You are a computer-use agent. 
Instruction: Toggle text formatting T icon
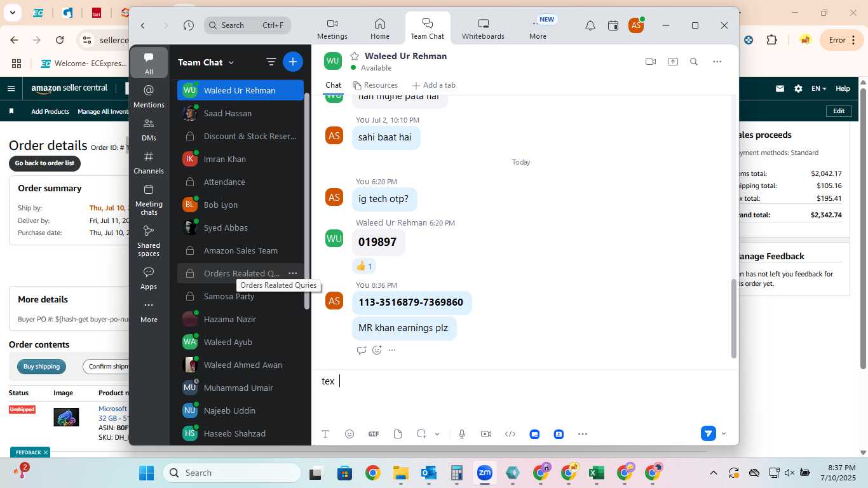pos(325,434)
